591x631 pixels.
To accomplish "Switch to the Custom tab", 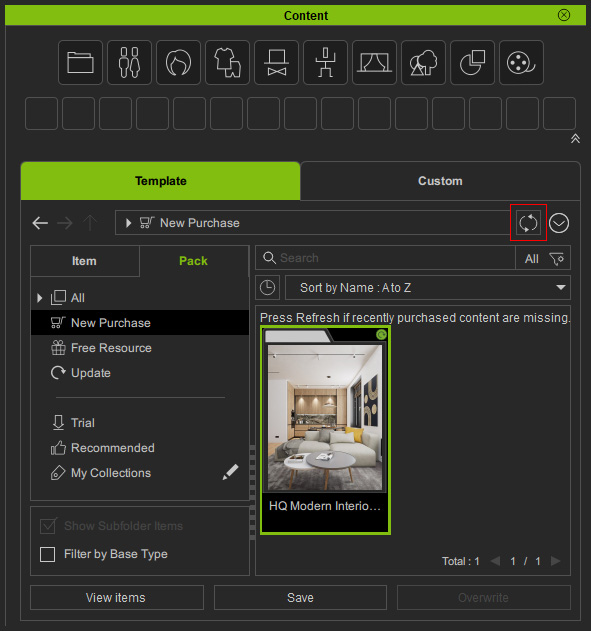I will tap(440, 181).
